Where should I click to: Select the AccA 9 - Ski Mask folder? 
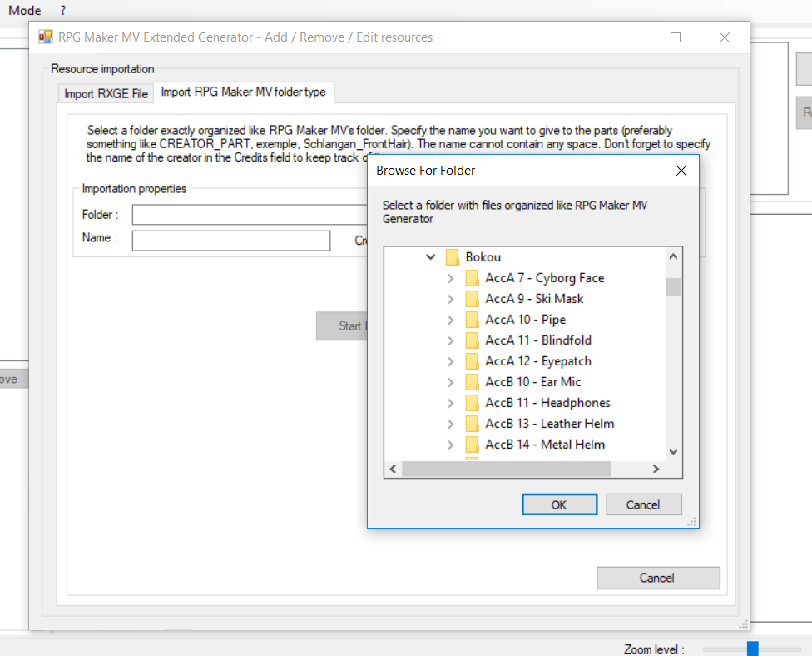pyautogui.click(x=534, y=299)
